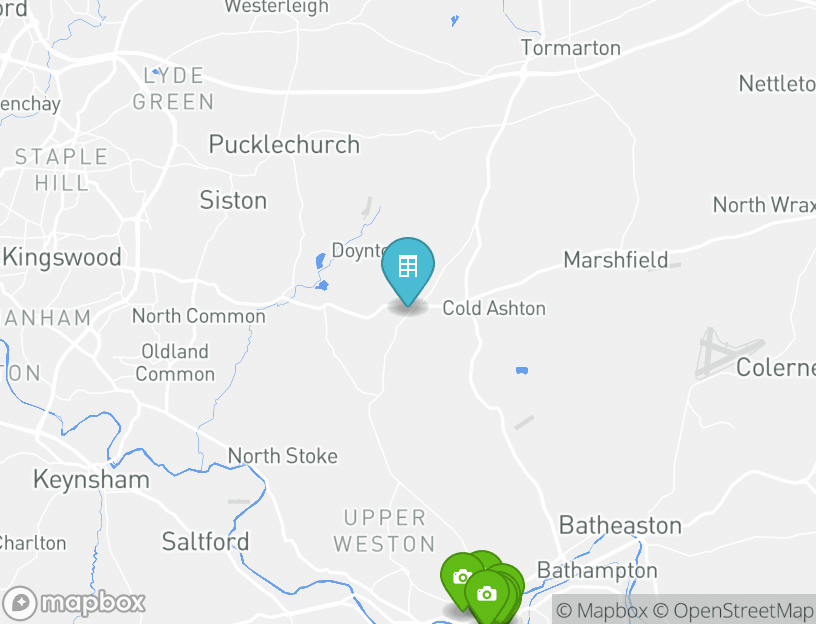Click the Mapbox logo

click(x=73, y=603)
